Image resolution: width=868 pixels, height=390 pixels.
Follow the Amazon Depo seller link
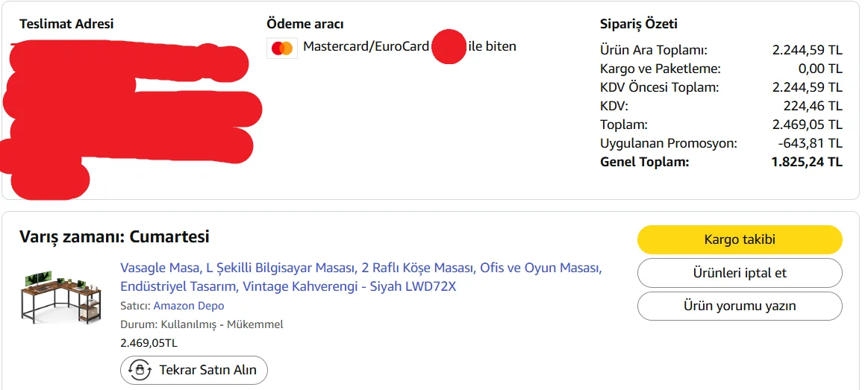coord(188,306)
